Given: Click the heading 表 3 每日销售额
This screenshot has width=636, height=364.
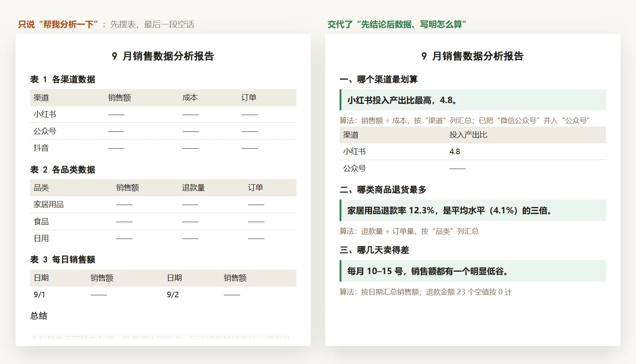Looking at the screenshot, I should click(x=63, y=260).
